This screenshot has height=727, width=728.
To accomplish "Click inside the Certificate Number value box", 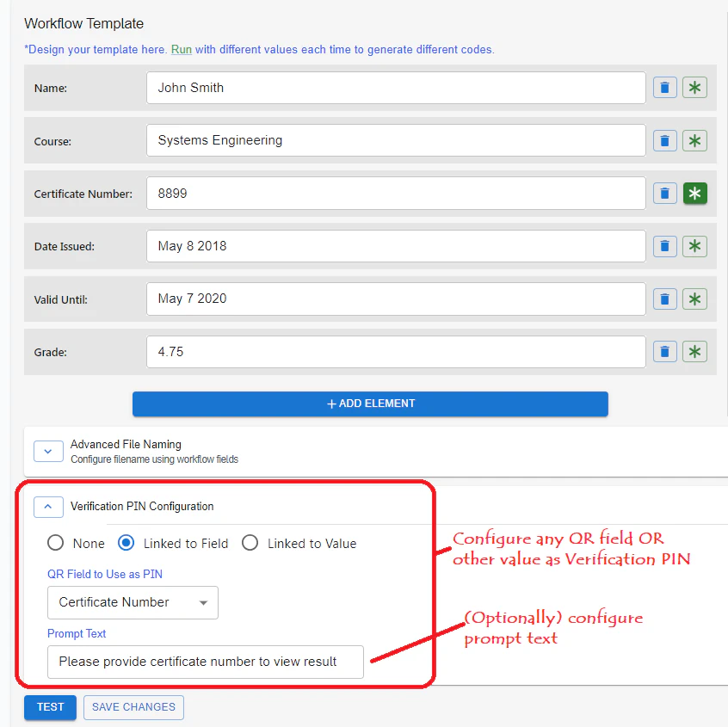I will [396, 193].
